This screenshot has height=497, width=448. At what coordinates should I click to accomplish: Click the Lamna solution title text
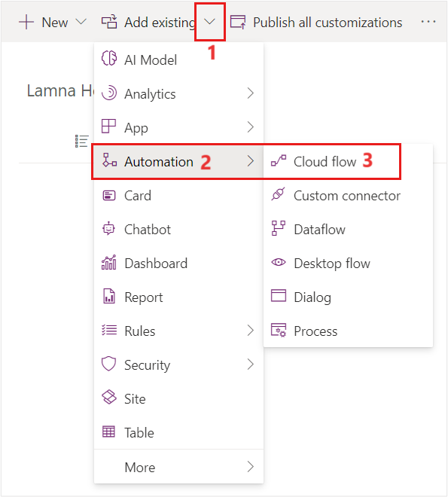click(x=60, y=90)
